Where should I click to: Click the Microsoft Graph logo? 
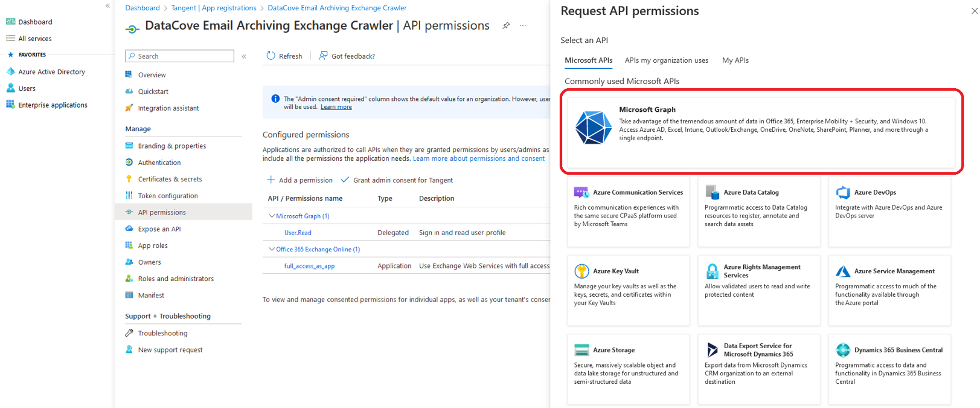coord(593,128)
